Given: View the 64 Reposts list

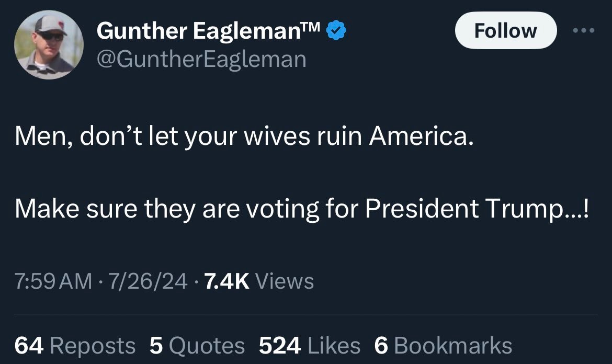Looking at the screenshot, I should (75, 345).
